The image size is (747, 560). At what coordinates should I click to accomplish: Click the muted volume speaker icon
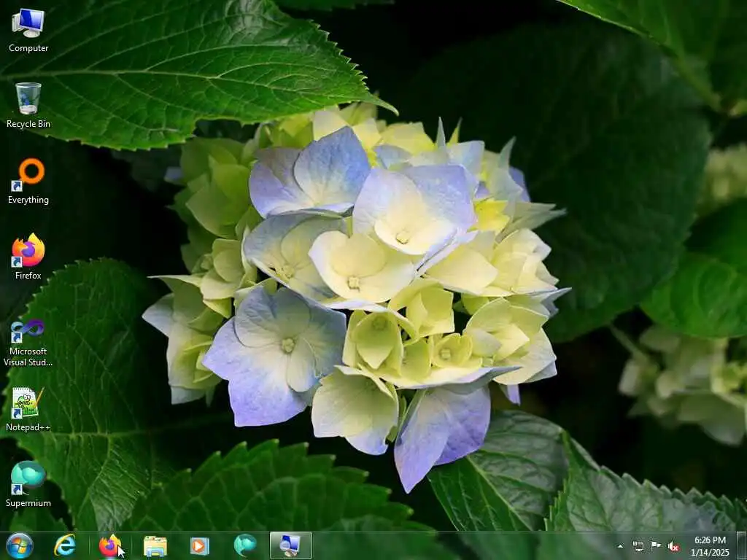click(x=673, y=547)
